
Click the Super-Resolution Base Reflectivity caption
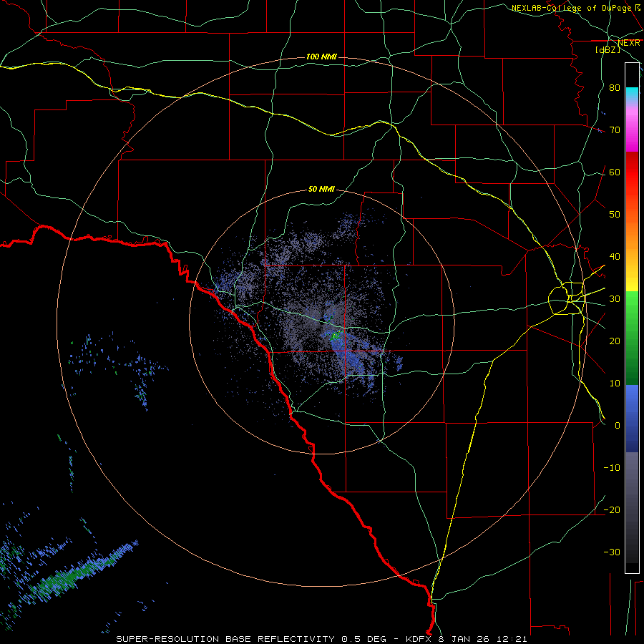point(224,639)
